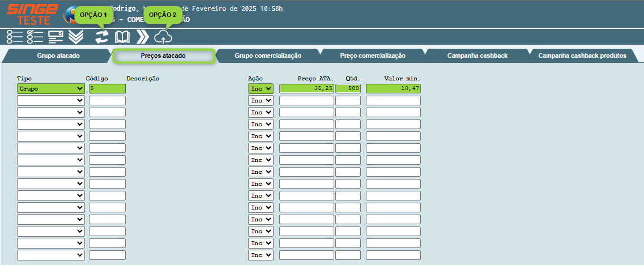Expand the first row Ação Inc dropdown
The width and height of the screenshot is (644, 265).
pyautogui.click(x=261, y=89)
